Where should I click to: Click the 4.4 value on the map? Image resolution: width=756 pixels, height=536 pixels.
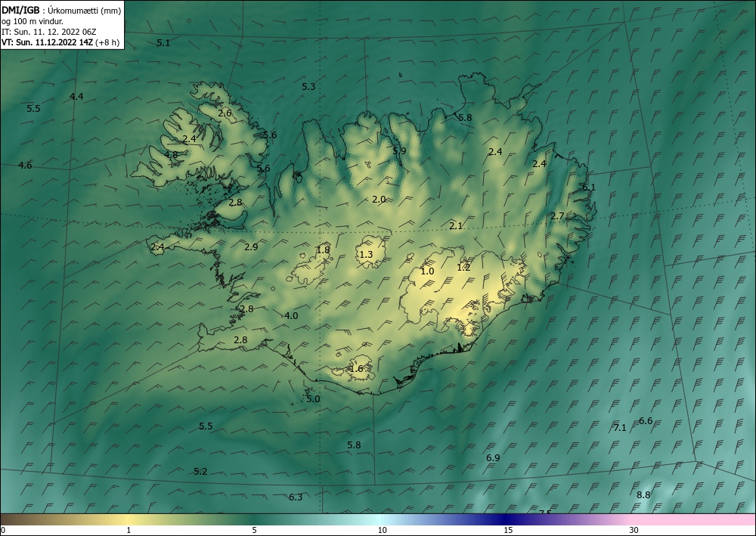[76, 97]
